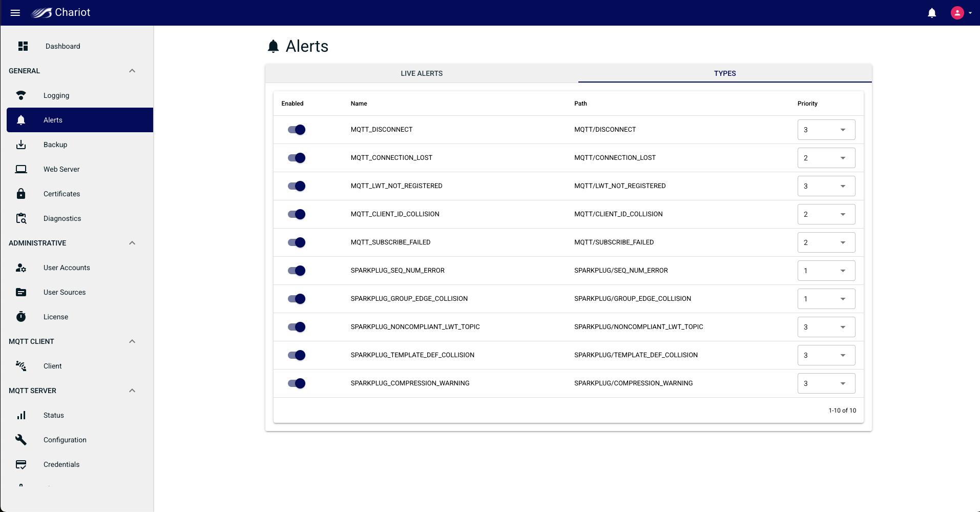Toggle off SPARKPLUG_SEQ_NUM_ERROR alert
Screen dimensions: 980x512
click(297, 271)
